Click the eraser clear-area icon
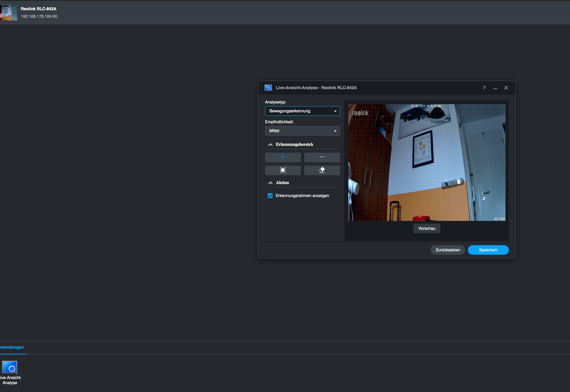The height and width of the screenshot is (392, 570). [x=322, y=170]
